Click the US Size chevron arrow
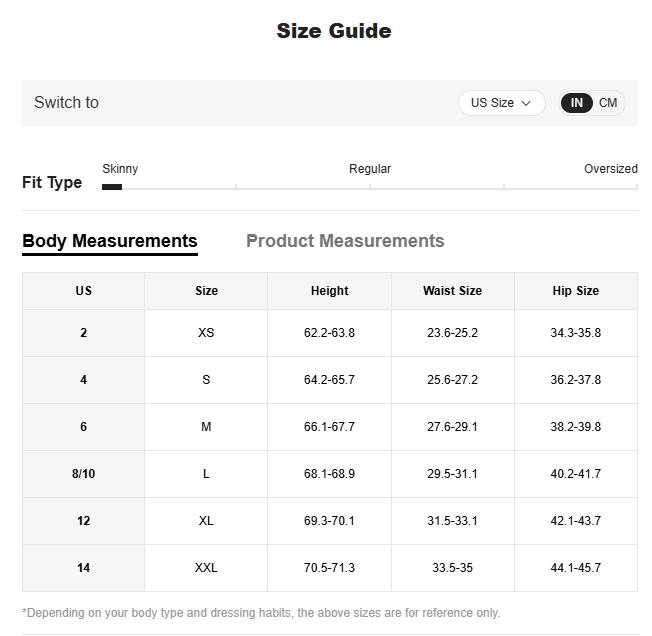This screenshot has height=636, width=652. tap(526, 103)
